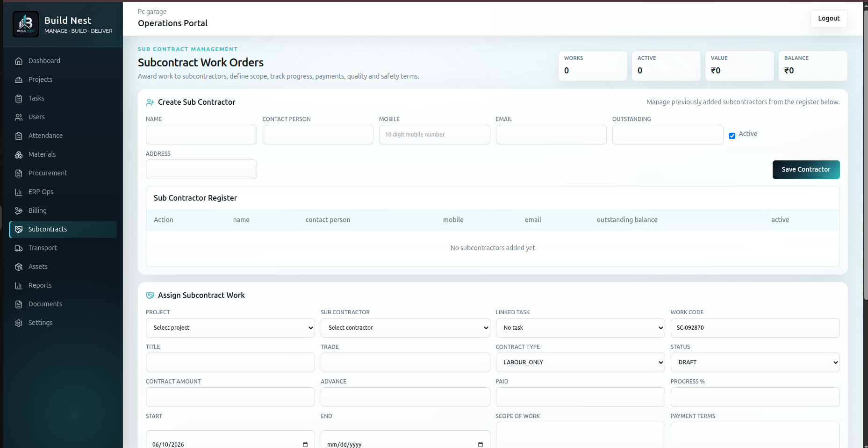Expand the Linked Task dropdown
The height and width of the screenshot is (448, 868).
[580, 328]
